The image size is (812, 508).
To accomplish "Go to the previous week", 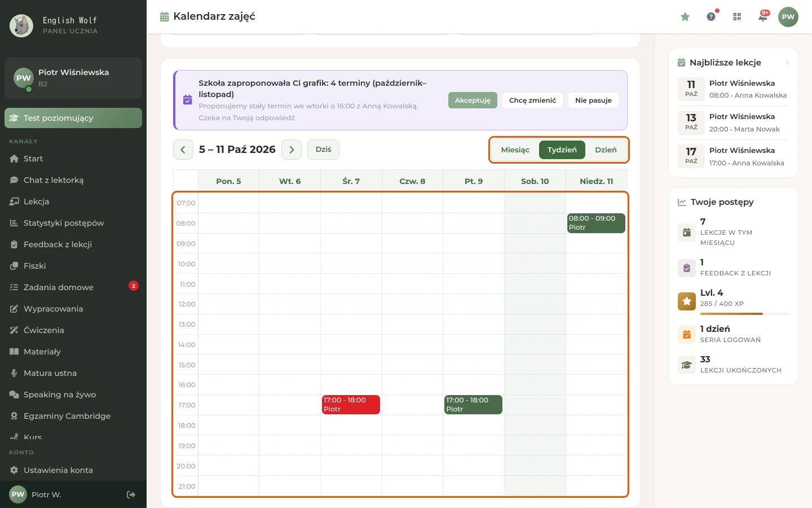I will pos(183,150).
